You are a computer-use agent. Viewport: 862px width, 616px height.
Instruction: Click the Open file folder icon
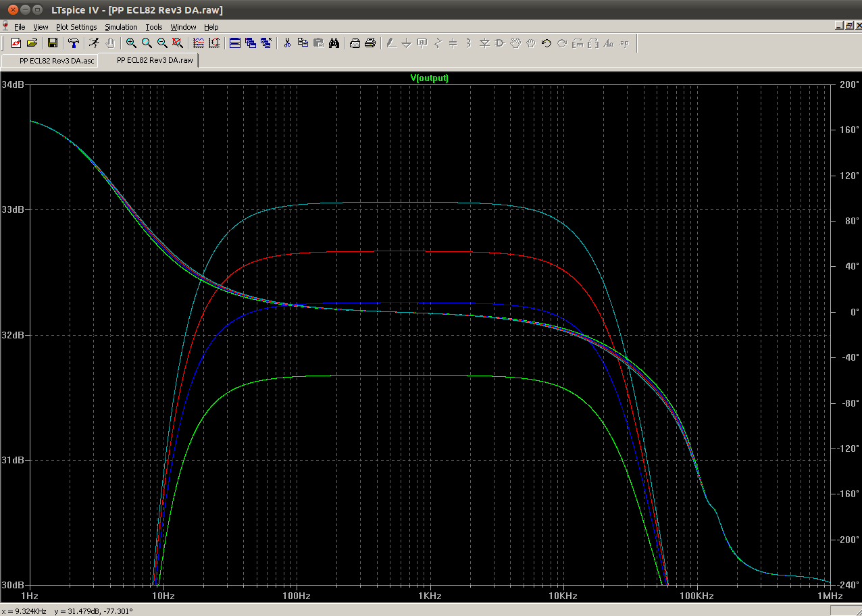point(32,43)
